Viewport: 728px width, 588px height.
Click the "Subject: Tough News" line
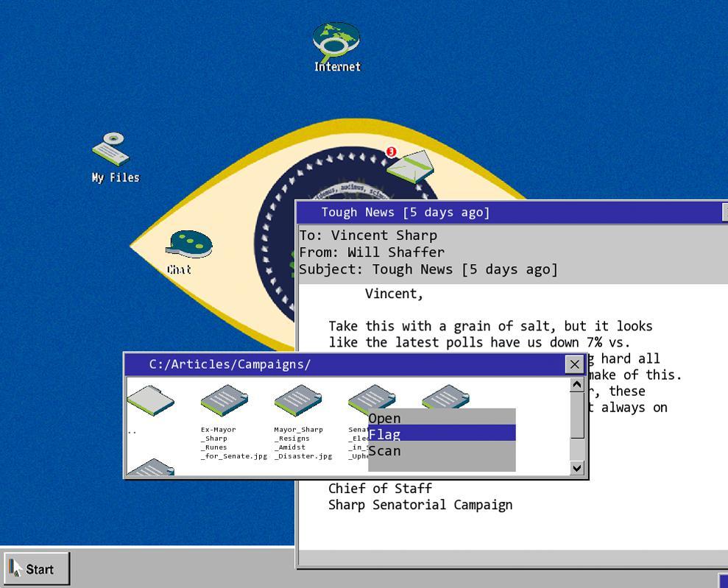(x=428, y=269)
